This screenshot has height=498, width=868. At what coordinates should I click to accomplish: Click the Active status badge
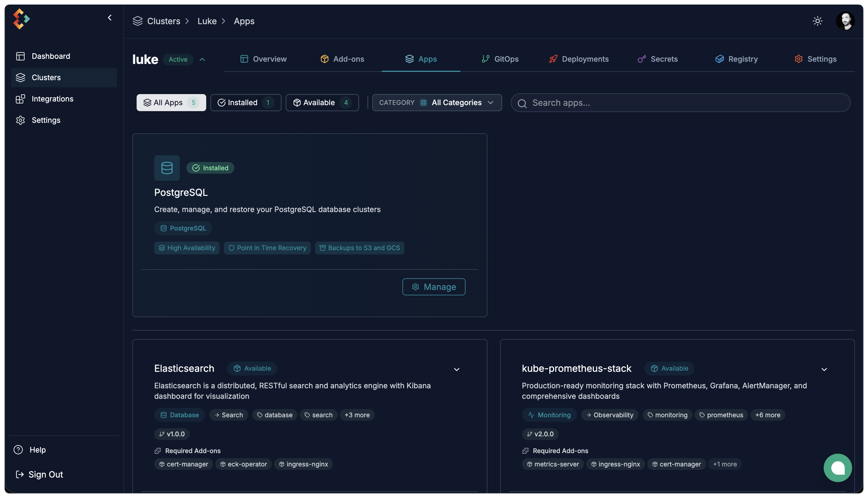point(178,59)
